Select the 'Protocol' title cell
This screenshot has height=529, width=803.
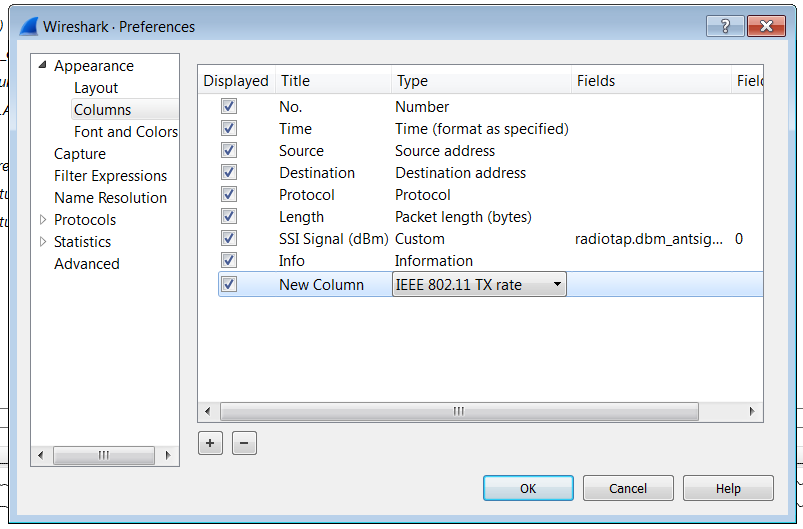tap(307, 195)
